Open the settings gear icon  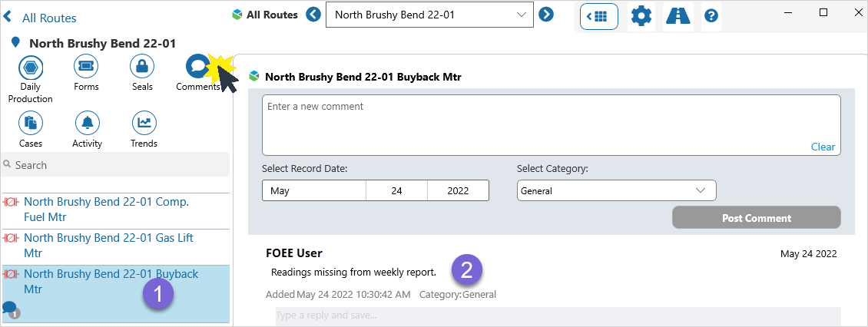pyautogui.click(x=641, y=15)
